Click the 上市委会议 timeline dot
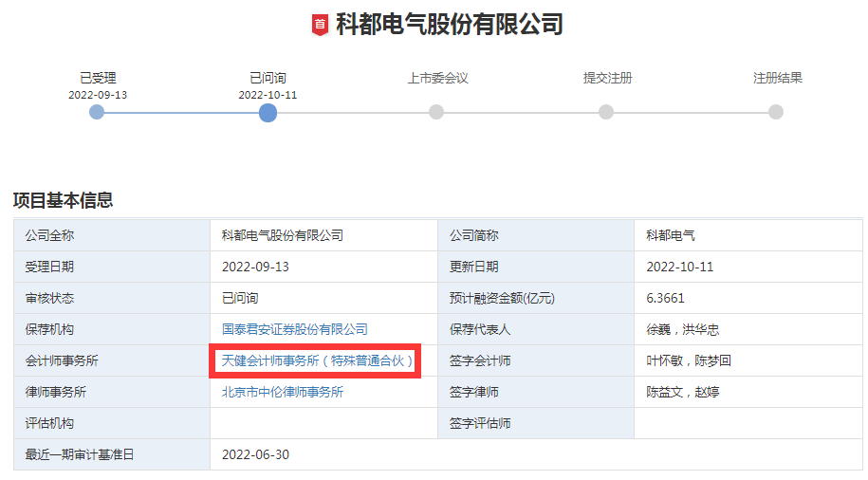868x480 pixels. 436,112
